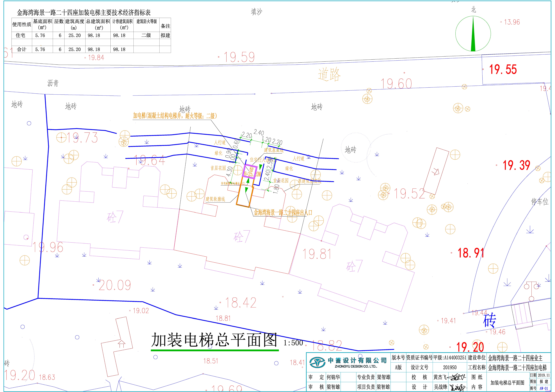Image resolution: width=555 pixels, height=392 pixels.
Task: Click the 填沙 label at the top
Action: coord(257,12)
